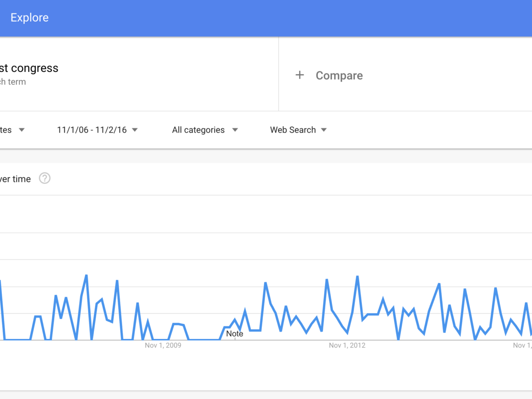The height and width of the screenshot is (399, 532).
Task: Open the Web Search type dropdown
Action: 293,130
